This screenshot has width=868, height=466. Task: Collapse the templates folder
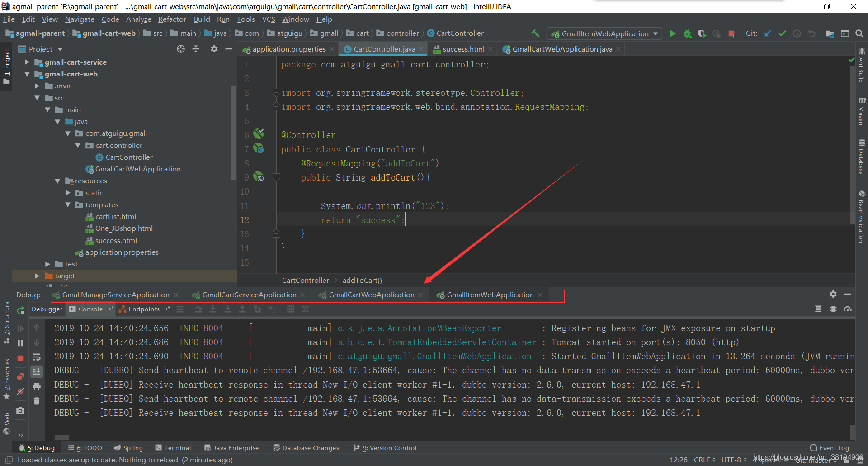(69, 205)
